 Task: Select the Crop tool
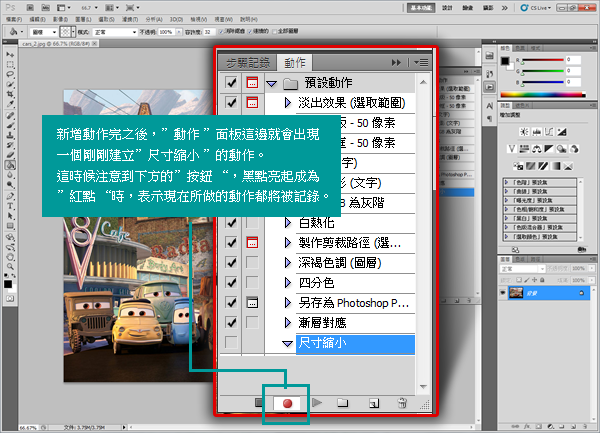point(10,94)
